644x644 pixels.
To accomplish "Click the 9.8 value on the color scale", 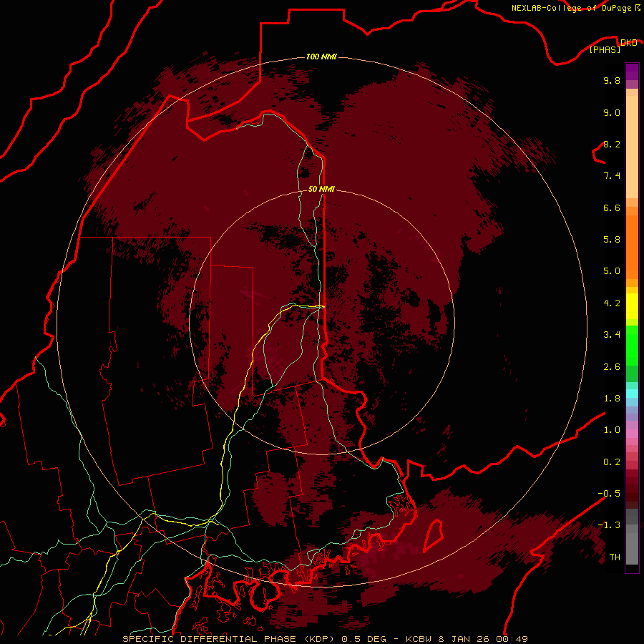I will pyautogui.click(x=612, y=80).
